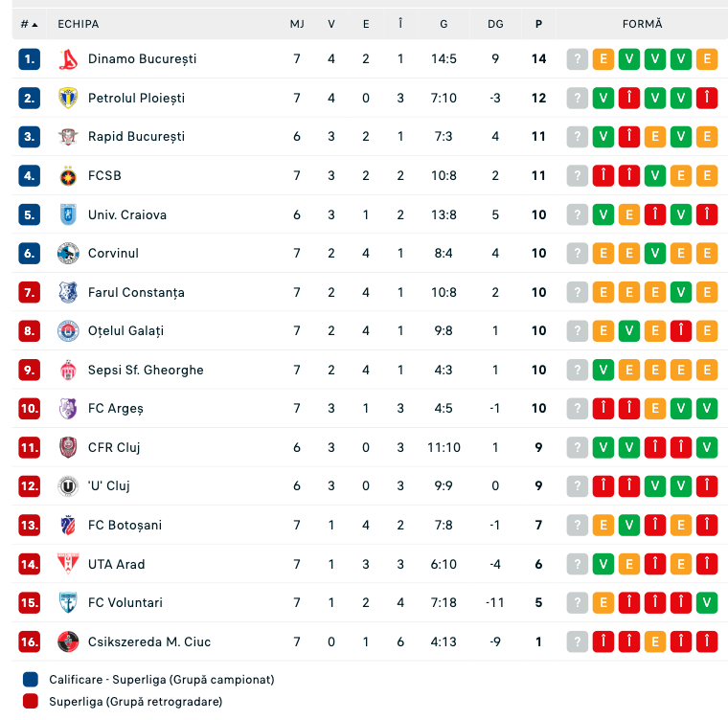Click the red Grupă retrogradare legend swatch

point(31,701)
